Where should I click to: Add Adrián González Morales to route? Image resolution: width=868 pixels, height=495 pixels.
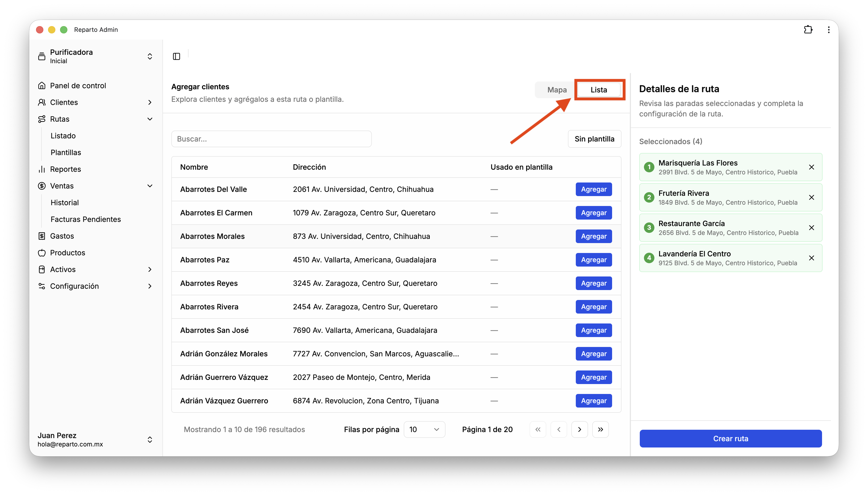(x=594, y=353)
